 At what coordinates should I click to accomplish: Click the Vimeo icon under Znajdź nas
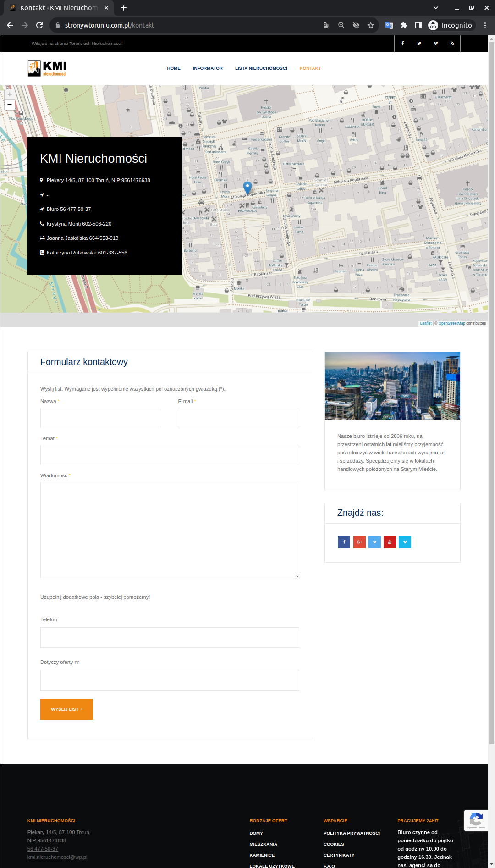tap(405, 542)
